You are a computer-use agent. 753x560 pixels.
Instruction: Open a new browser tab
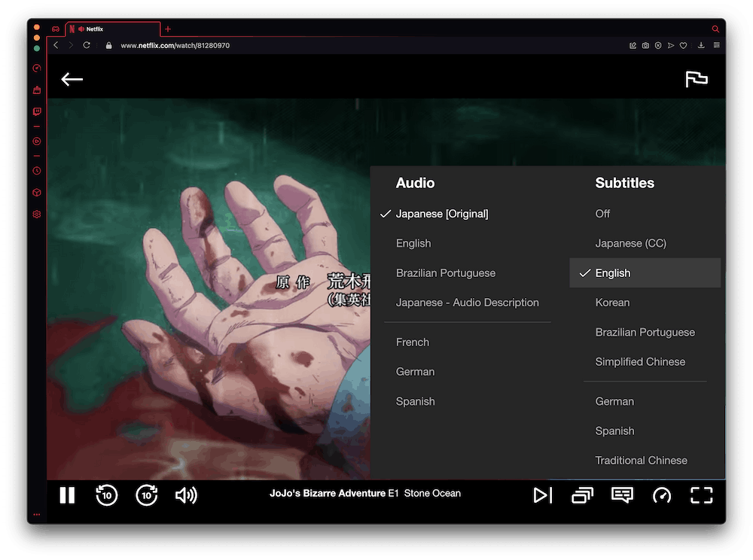(168, 29)
